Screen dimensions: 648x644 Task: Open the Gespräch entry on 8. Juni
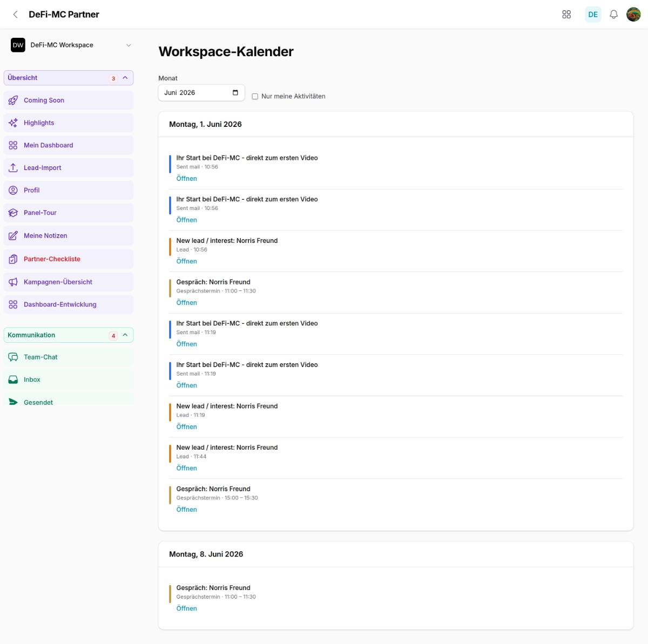click(x=186, y=608)
